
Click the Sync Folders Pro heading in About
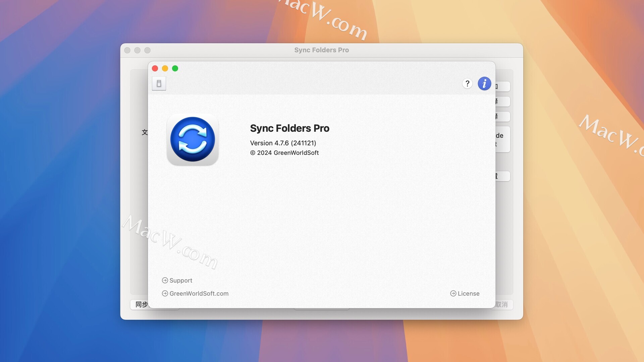[290, 128]
